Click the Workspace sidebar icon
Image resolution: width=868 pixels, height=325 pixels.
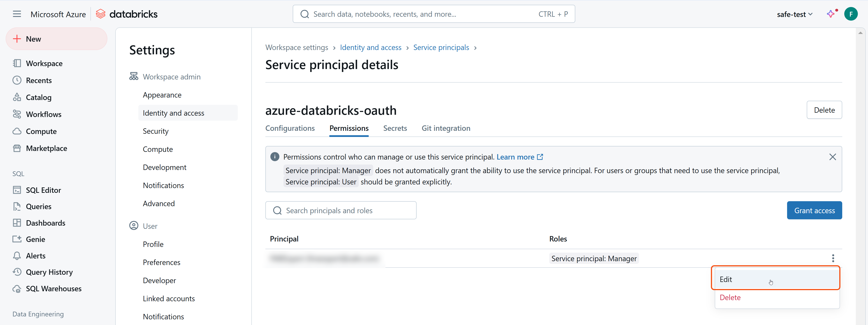(x=17, y=63)
